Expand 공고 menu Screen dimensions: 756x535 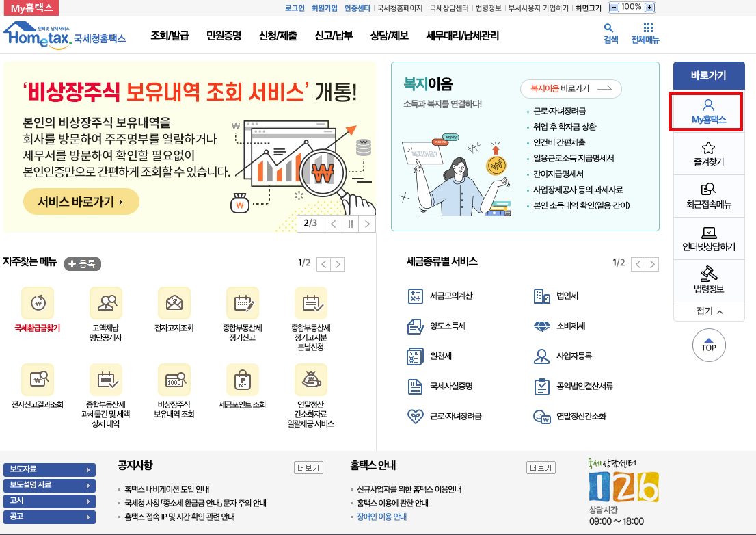pyautogui.click(x=49, y=517)
